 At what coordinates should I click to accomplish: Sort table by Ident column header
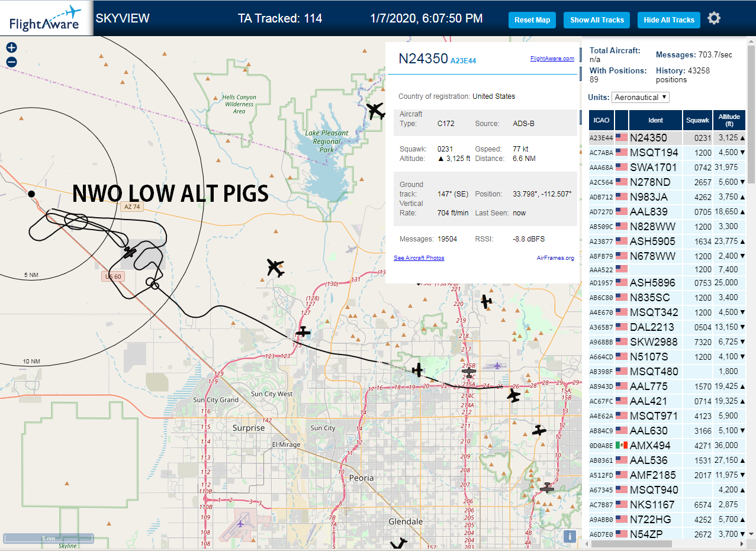655,120
